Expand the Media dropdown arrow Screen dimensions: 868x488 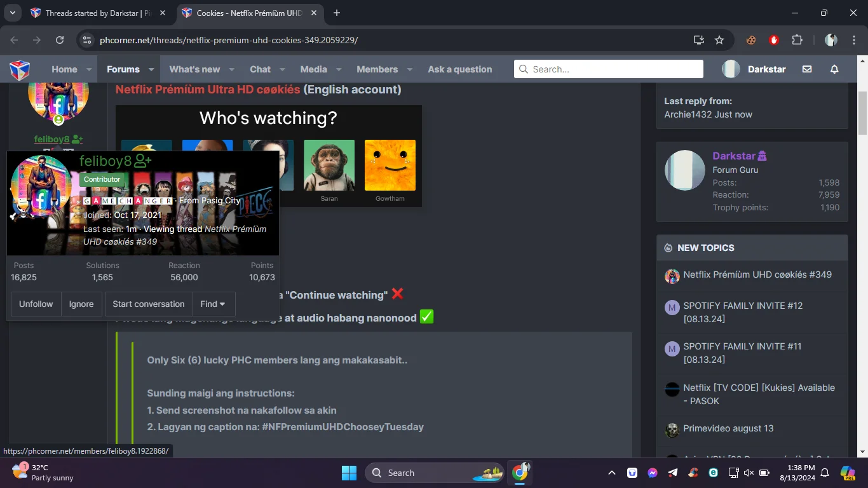click(339, 69)
